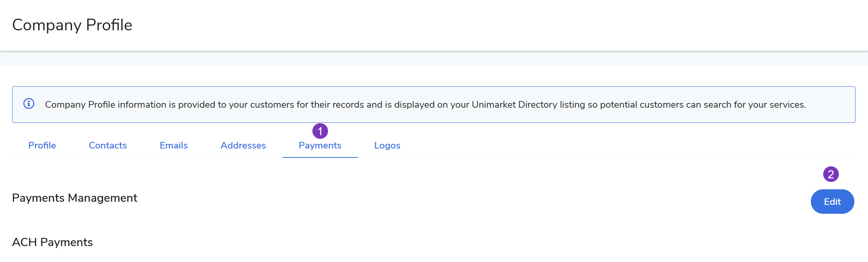868x262 pixels.
Task: Click the ACH Payments section heading
Action: coord(53,242)
